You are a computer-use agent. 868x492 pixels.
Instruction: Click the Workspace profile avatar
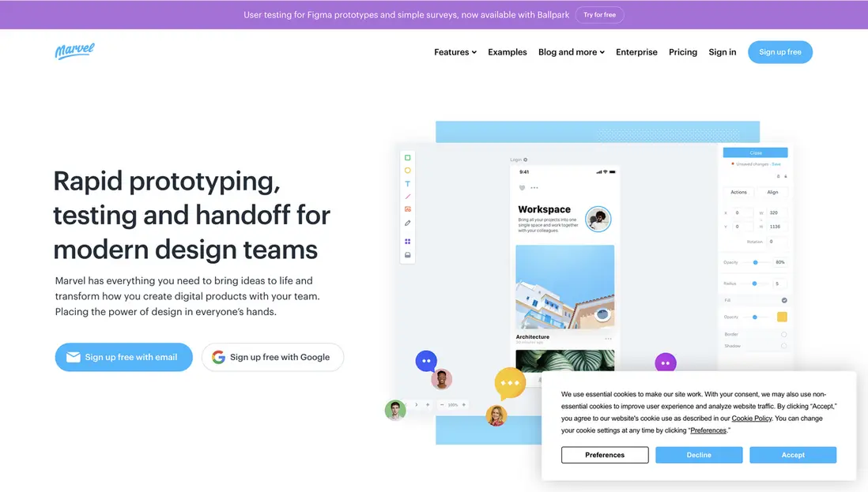click(598, 219)
